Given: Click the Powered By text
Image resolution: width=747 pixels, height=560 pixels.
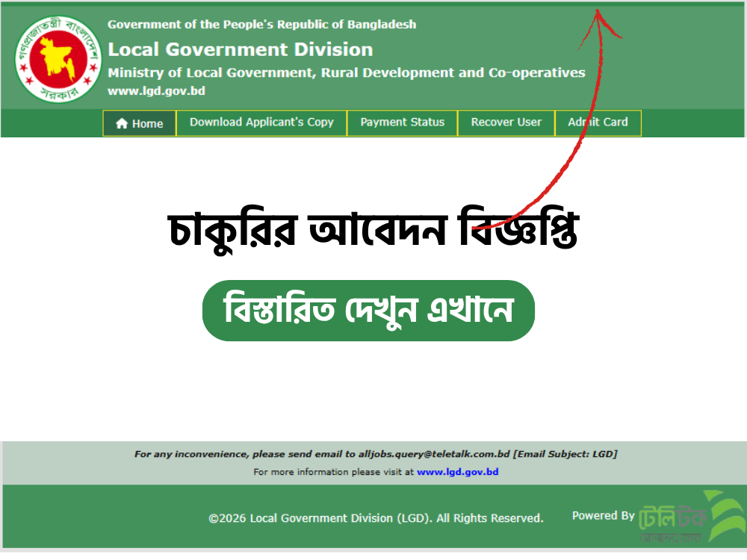Looking at the screenshot, I should pyautogui.click(x=603, y=516).
